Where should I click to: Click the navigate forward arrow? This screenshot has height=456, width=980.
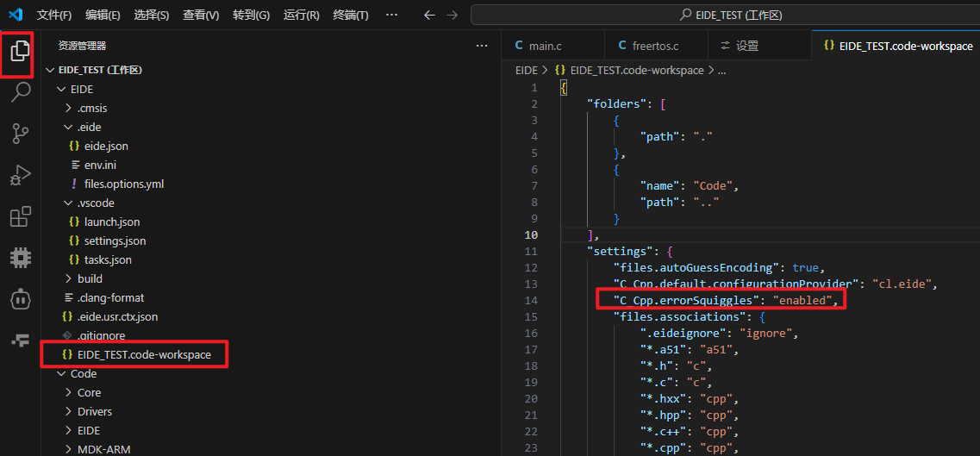[x=453, y=16]
